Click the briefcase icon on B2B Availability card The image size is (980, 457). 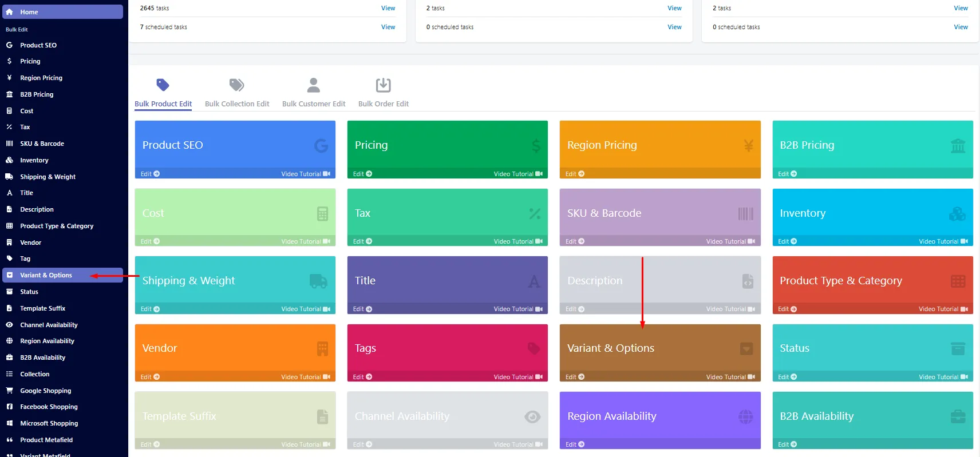(958, 417)
